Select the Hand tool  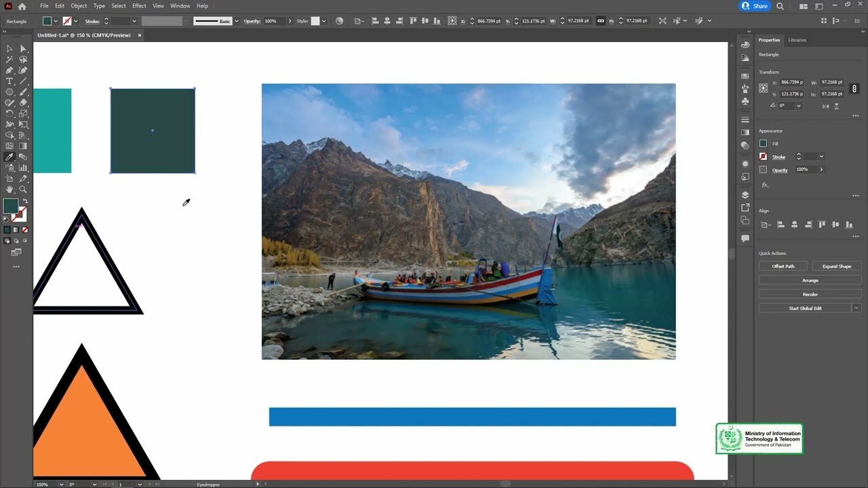(x=9, y=189)
